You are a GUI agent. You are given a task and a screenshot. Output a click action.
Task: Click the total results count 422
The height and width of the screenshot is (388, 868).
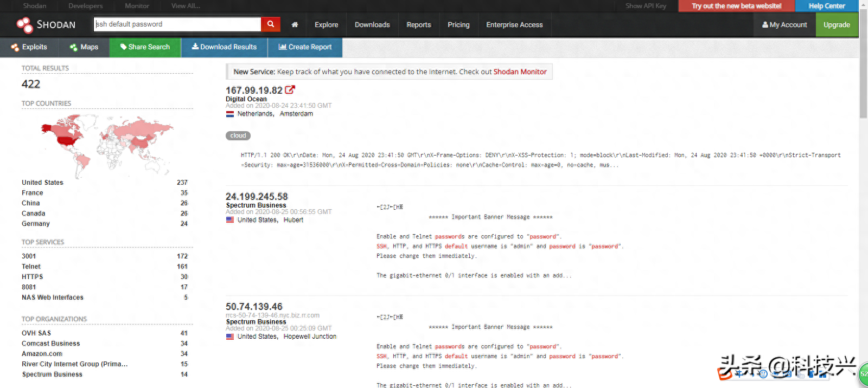pyautogui.click(x=31, y=84)
